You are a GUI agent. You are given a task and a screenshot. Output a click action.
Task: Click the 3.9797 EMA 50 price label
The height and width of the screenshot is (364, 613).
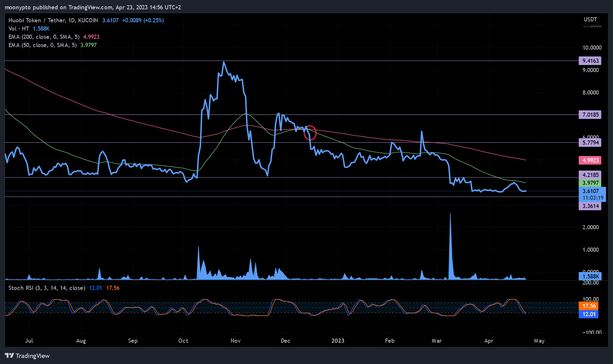tap(590, 183)
